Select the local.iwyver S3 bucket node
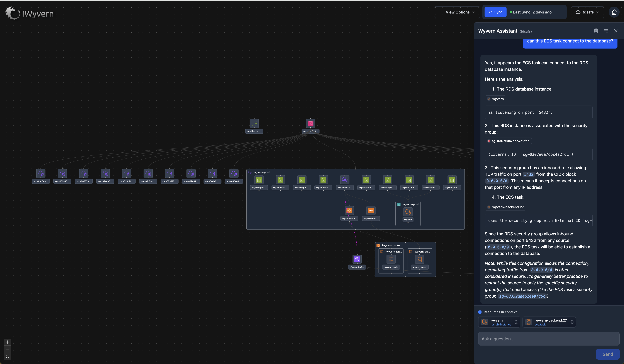 [254, 123]
